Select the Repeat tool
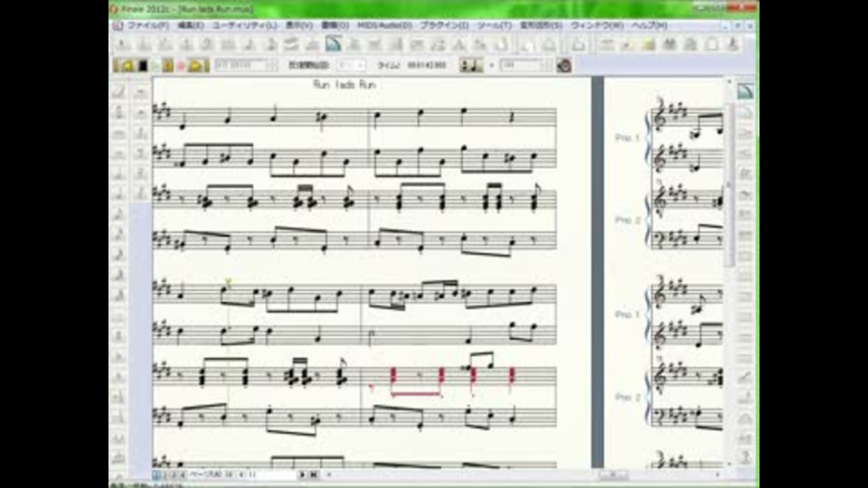Viewport: 868px width, 488px height. click(396, 44)
